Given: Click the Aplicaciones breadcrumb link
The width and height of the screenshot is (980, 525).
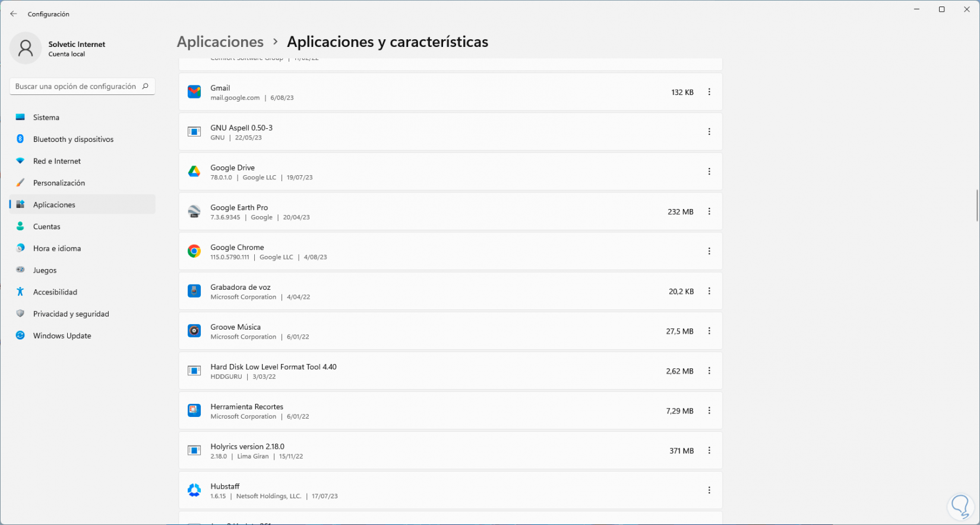Looking at the screenshot, I should 220,42.
